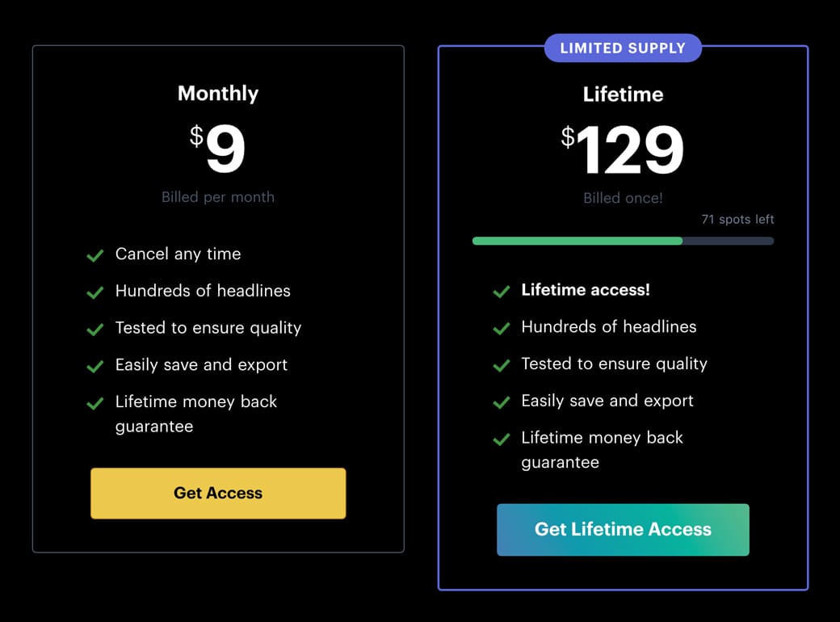This screenshot has height=622, width=840.
Task: Click the Billed once! text
Action: (623, 198)
